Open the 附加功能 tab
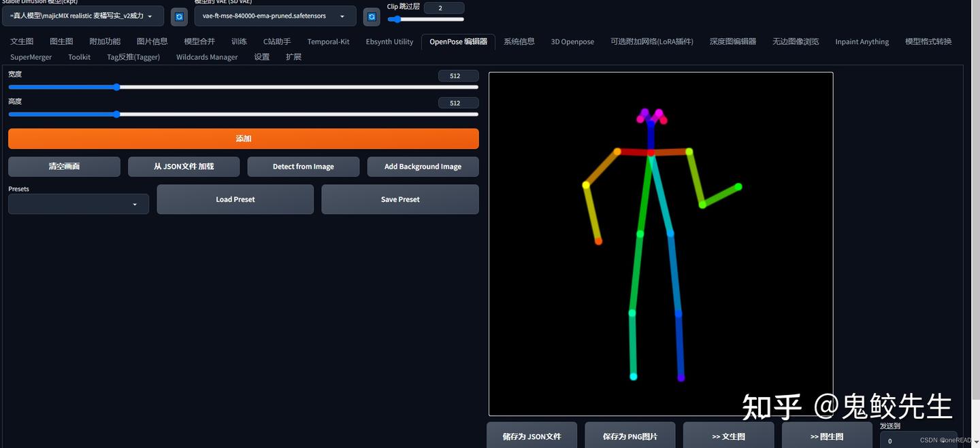This screenshot has width=980, height=448. coord(105,41)
